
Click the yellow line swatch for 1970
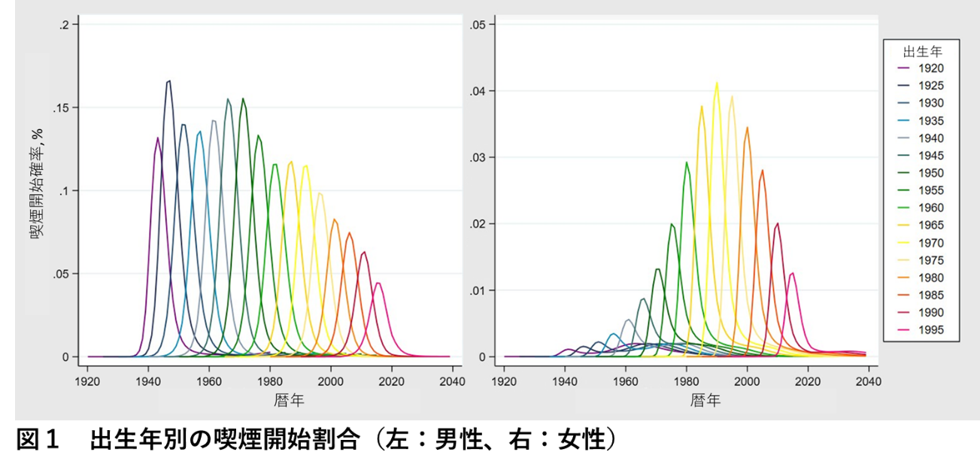tap(906, 243)
